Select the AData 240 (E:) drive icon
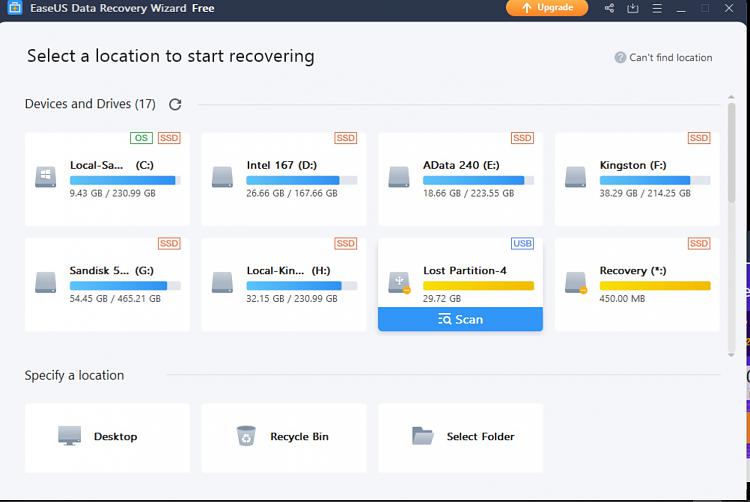 [399, 177]
